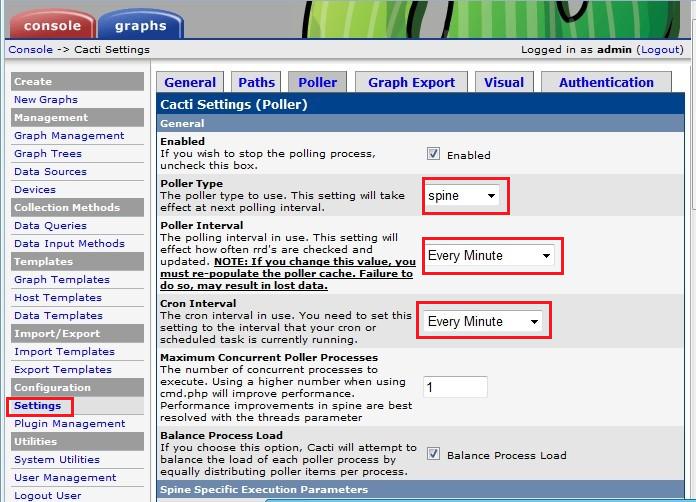Open Graph Templates
This screenshot has height=502, width=696.
point(62,280)
